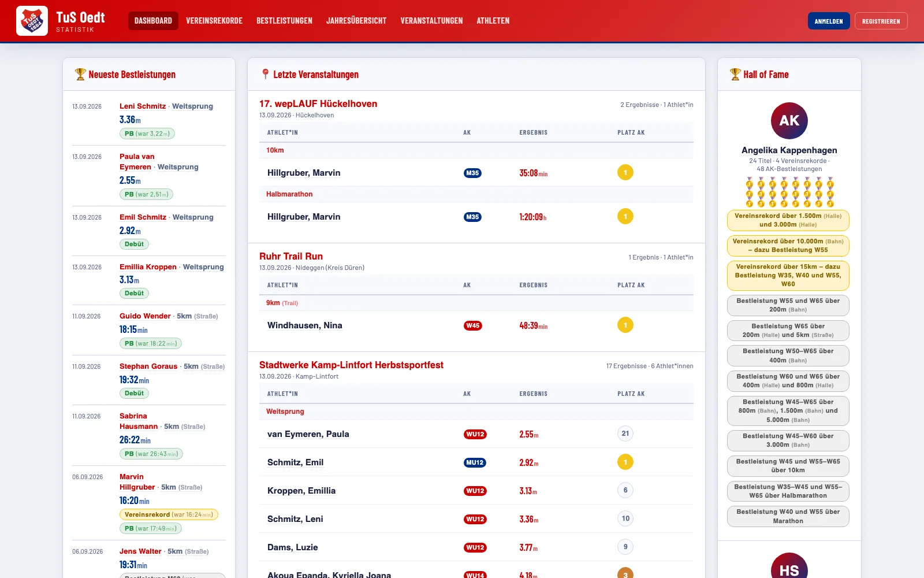Click the WU12 badge for Kroppen, Emillia
This screenshot has width=924, height=578.
(475, 491)
